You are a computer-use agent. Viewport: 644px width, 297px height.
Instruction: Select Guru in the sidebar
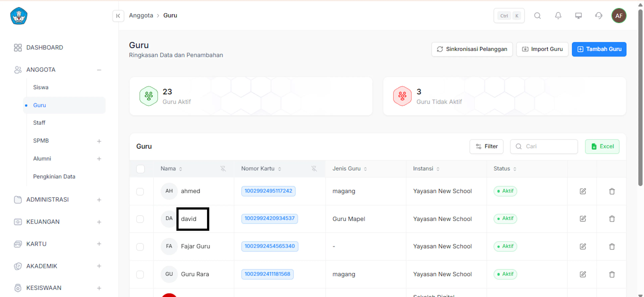point(65,105)
